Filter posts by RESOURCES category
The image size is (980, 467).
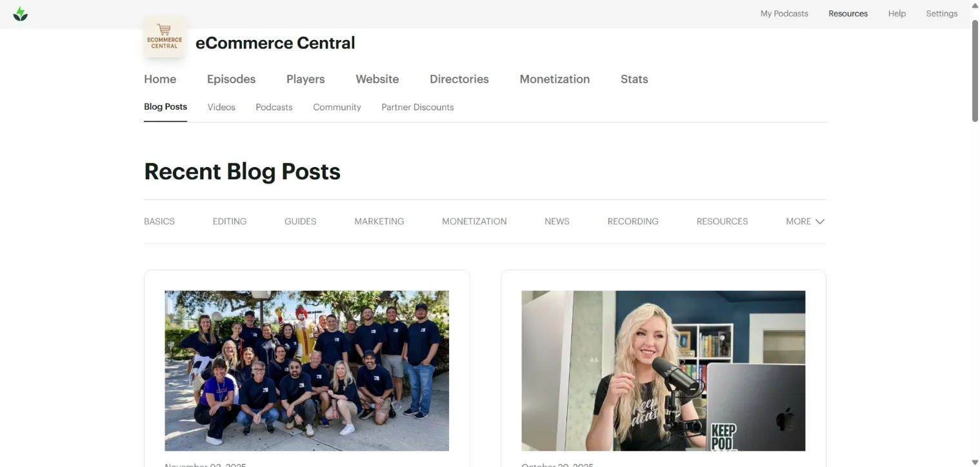722,221
